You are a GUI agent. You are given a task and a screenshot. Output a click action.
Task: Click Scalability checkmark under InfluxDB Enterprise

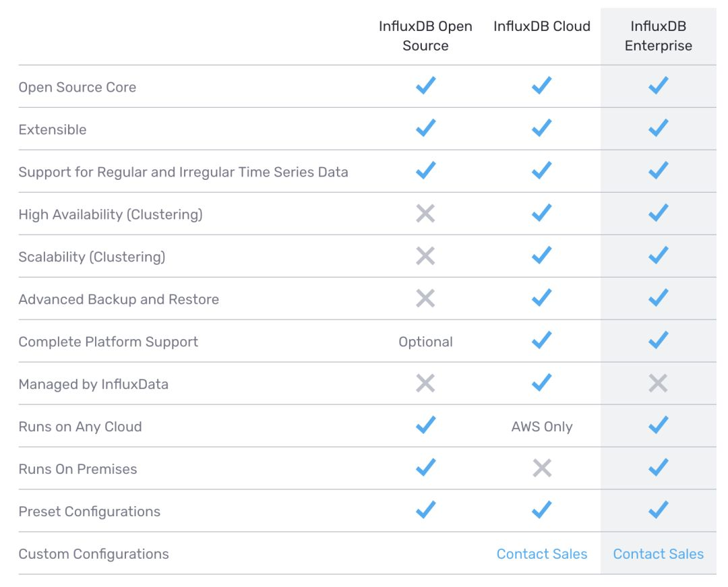tap(658, 255)
